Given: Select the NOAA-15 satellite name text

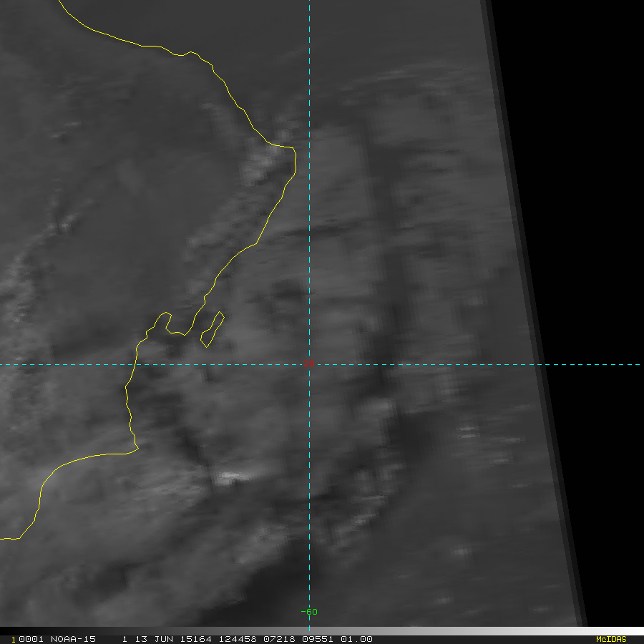Looking at the screenshot, I should click(x=75, y=639).
